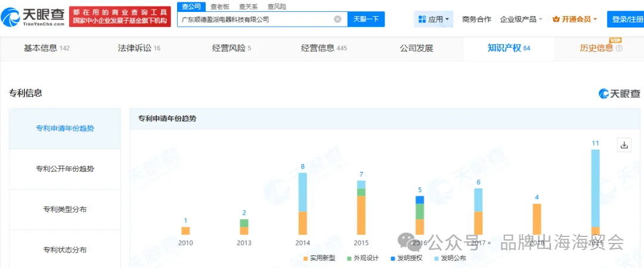
Task: Click the 专利申请年份趋势 chart panel title
Action: click(167, 119)
